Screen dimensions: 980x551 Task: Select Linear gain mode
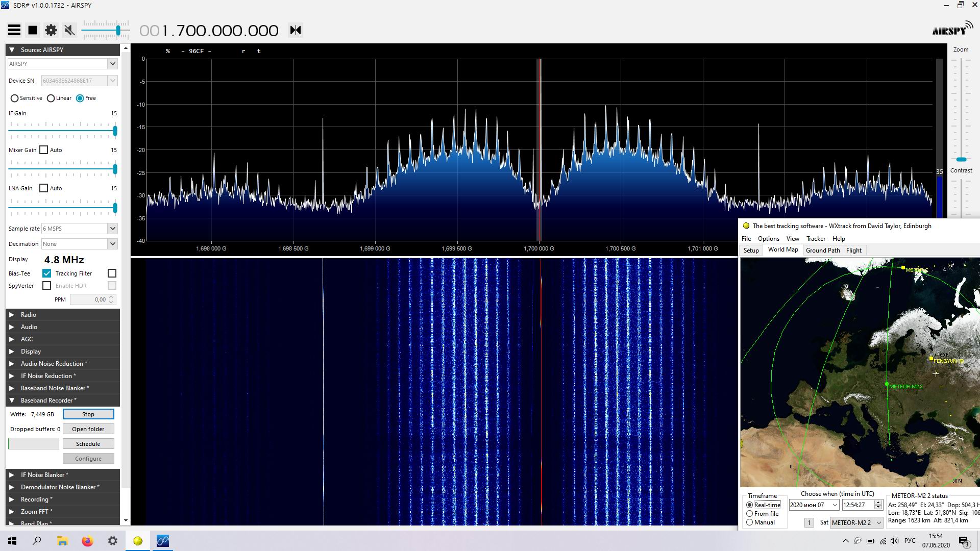coord(51,98)
